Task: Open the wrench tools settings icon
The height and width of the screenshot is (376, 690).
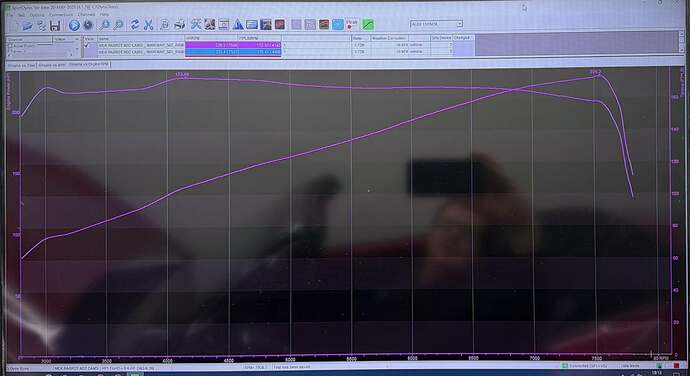Action: coord(195,25)
